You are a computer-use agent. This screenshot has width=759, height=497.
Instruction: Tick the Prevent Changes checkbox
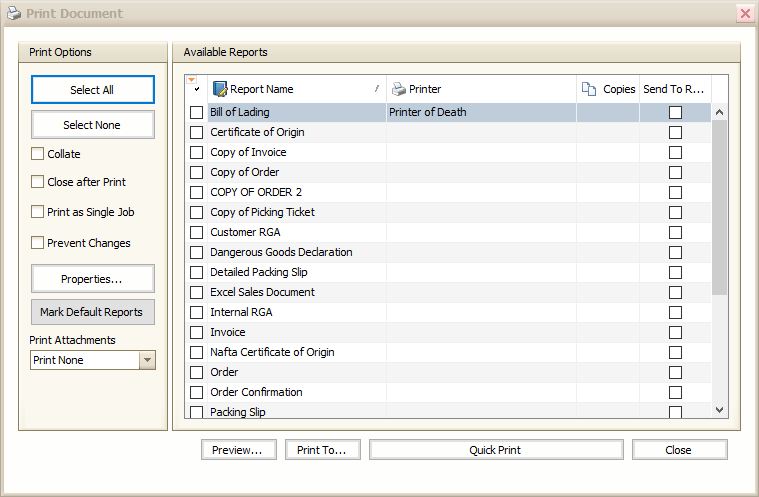[x=38, y=243]
